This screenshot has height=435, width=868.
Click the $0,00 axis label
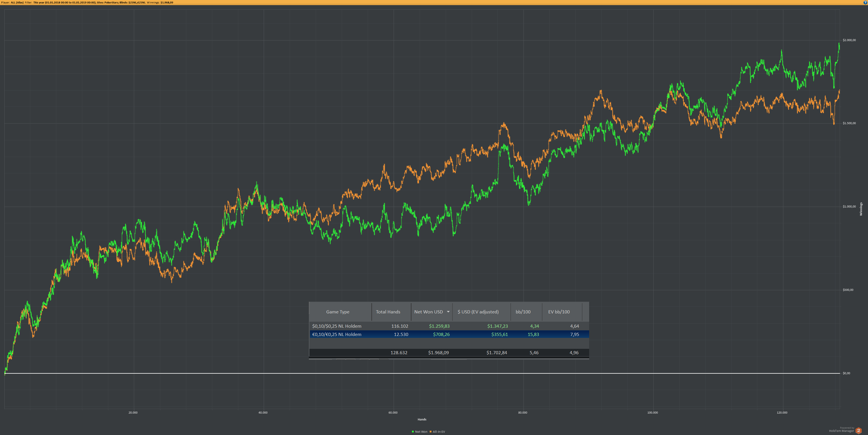pos(847,373)
